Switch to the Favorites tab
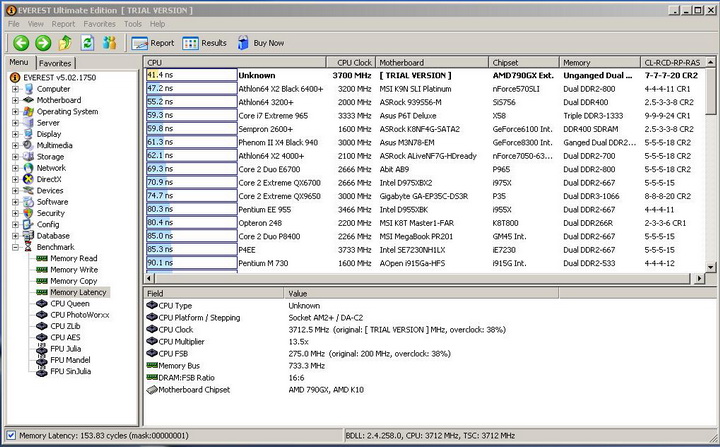720x447 pixels. (x=55, y=63)
